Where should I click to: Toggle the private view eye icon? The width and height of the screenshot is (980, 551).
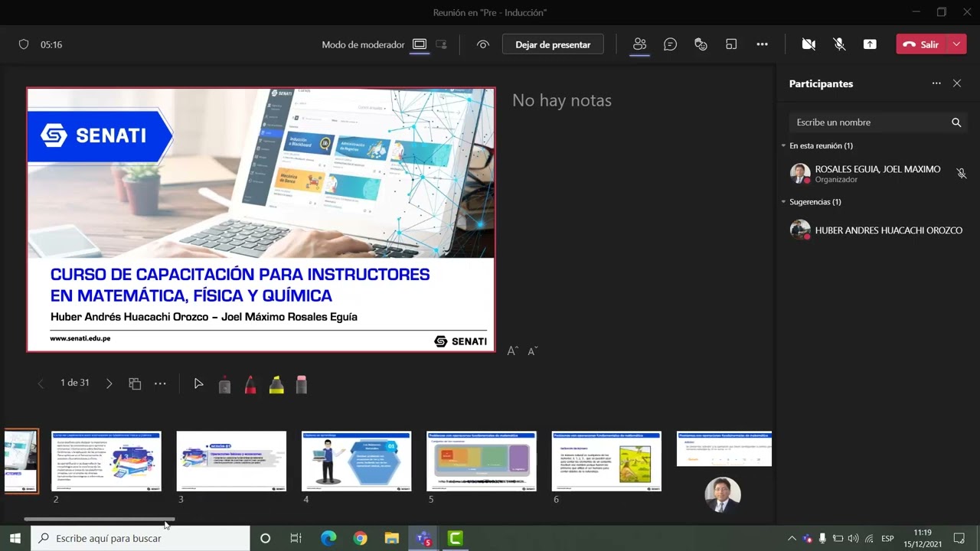pos(482,44)
